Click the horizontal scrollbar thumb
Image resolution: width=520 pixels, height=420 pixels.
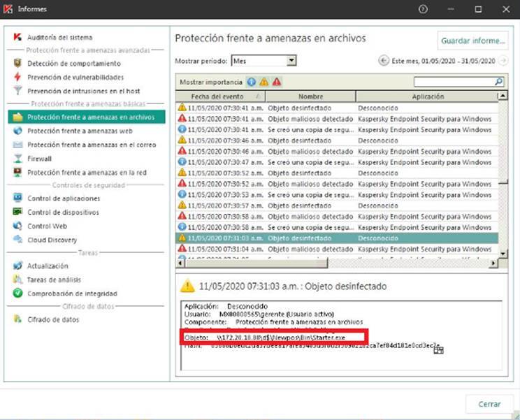[x=256, y=263]
